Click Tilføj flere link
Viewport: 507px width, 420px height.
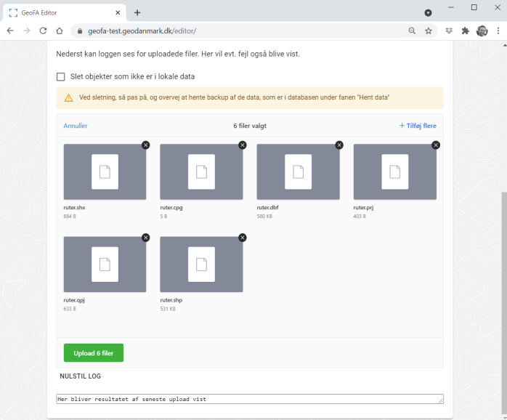pos(418,126)
